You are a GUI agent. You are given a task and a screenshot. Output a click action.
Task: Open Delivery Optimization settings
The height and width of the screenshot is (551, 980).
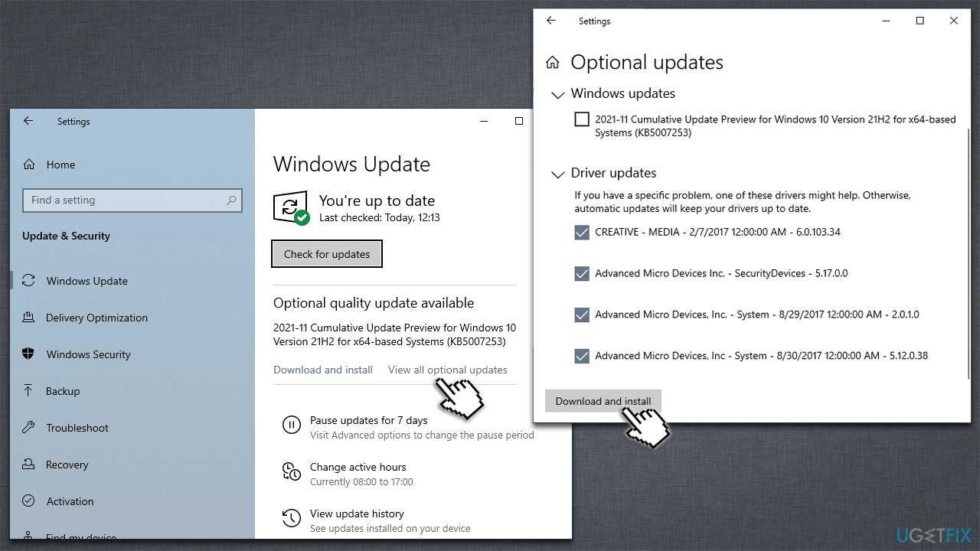click(x=96, y=318)
